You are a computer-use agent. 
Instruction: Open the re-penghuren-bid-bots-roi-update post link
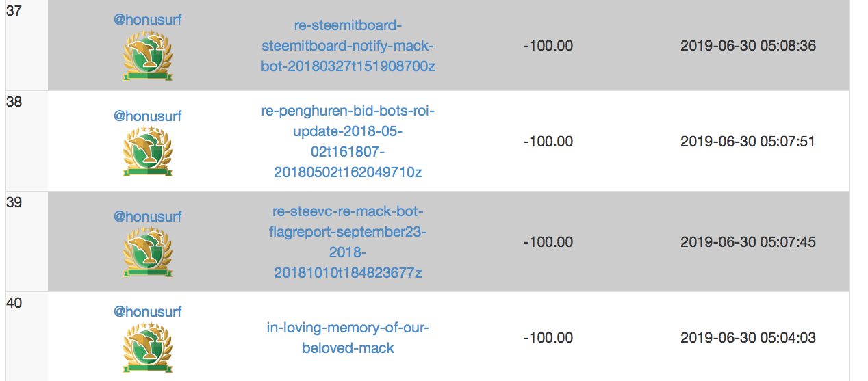click(348, 141)
